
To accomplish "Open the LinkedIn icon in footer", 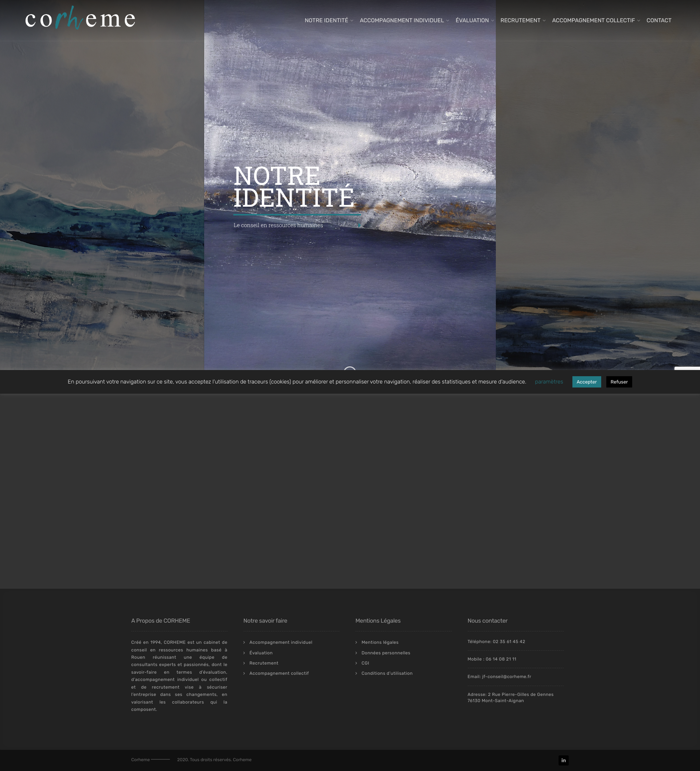I will (x=563, y=760).
